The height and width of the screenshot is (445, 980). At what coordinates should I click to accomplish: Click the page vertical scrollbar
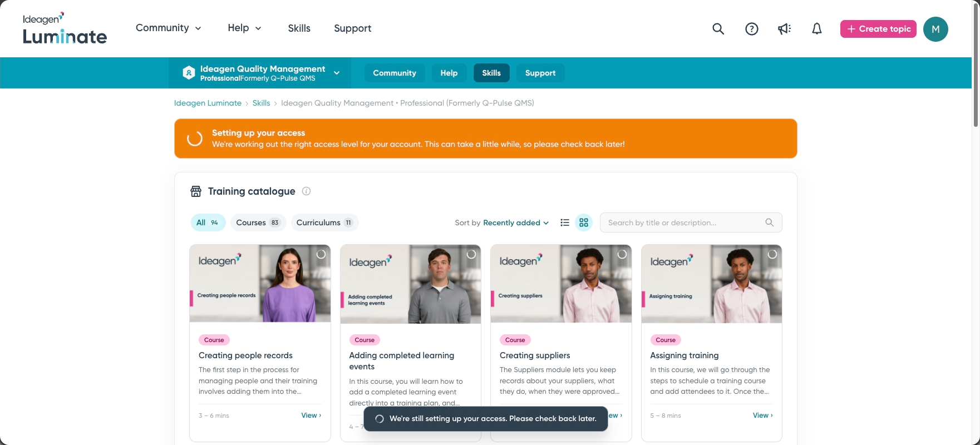tap(976, 64)
